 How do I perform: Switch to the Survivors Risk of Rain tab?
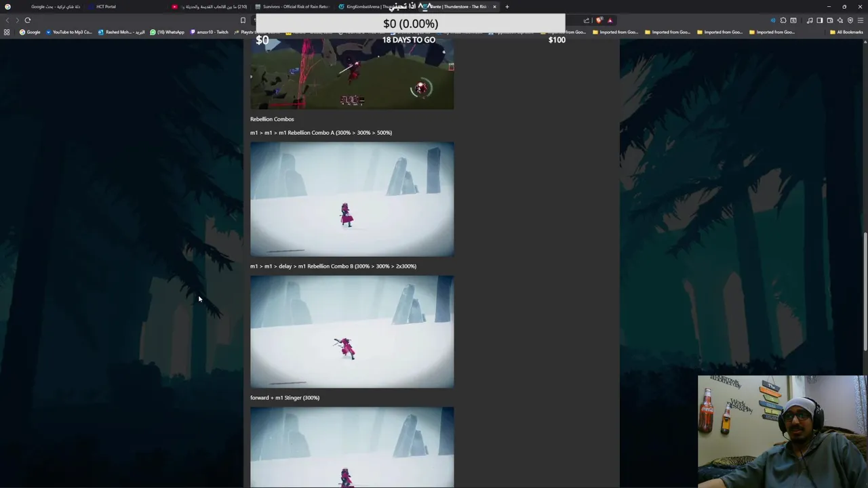(x=292, y=7)
